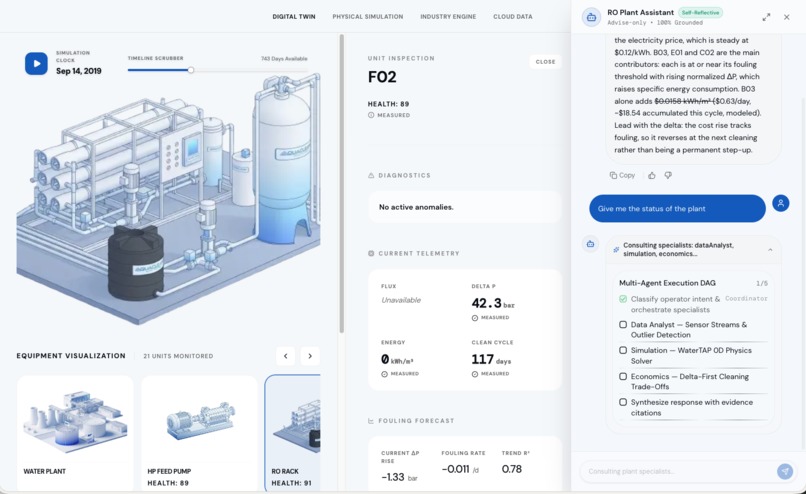Viewport: 806px width, 494px height.
Task: Go to the Cloud Data tab
Action: pyautogui.click(x=512, y=16)
